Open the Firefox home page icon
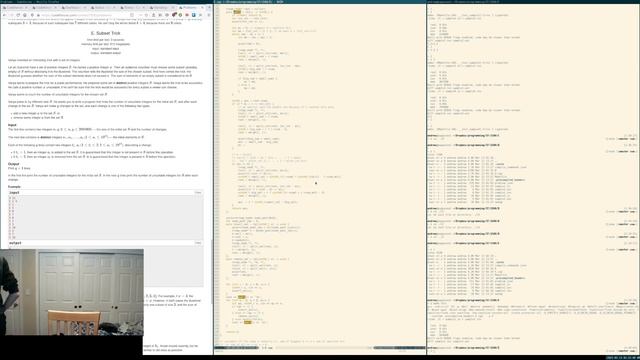Image resolution: width=640 pixels, height=360 pixels. pyautogui.click(x=24, y=15)
